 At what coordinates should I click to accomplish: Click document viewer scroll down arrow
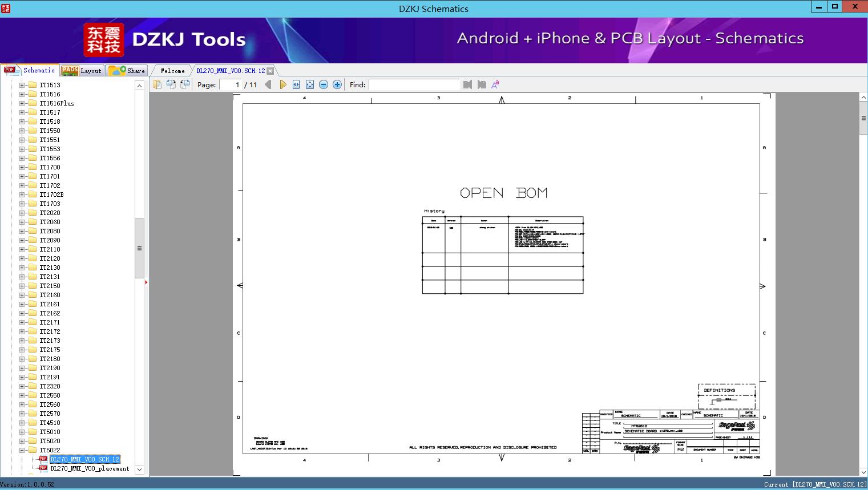click(863, 472)
